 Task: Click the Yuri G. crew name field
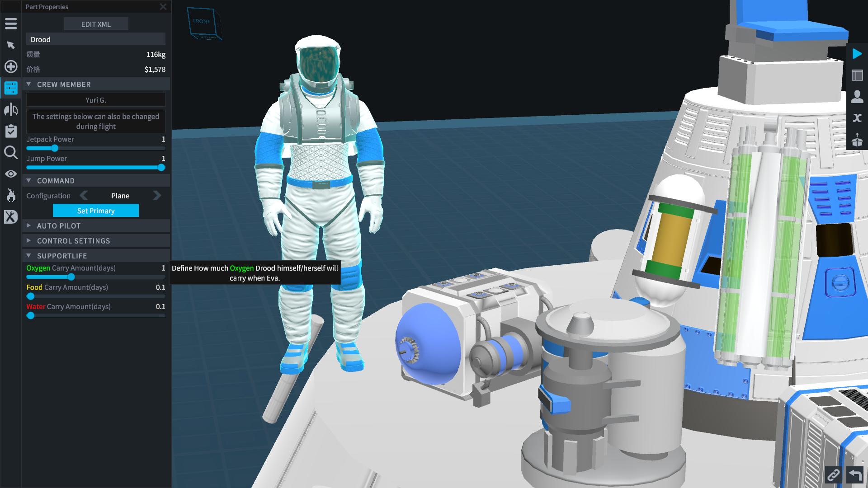pyautogui.click(x=96, y=100)
